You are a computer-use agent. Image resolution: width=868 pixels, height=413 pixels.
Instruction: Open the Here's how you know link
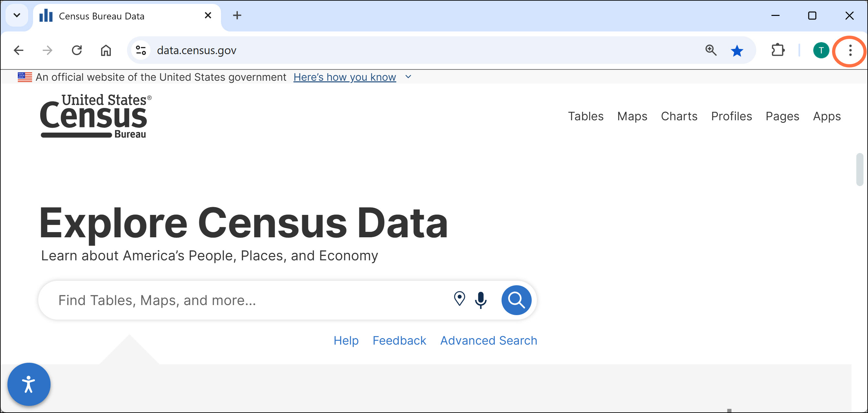pyautogui.click(x=344, y=77)
